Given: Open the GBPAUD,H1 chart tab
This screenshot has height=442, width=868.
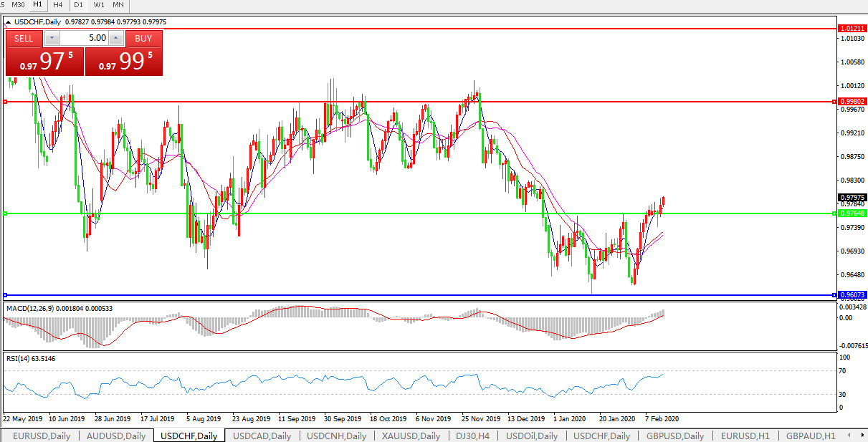Looking at the screenshot, I should point(810,436).
